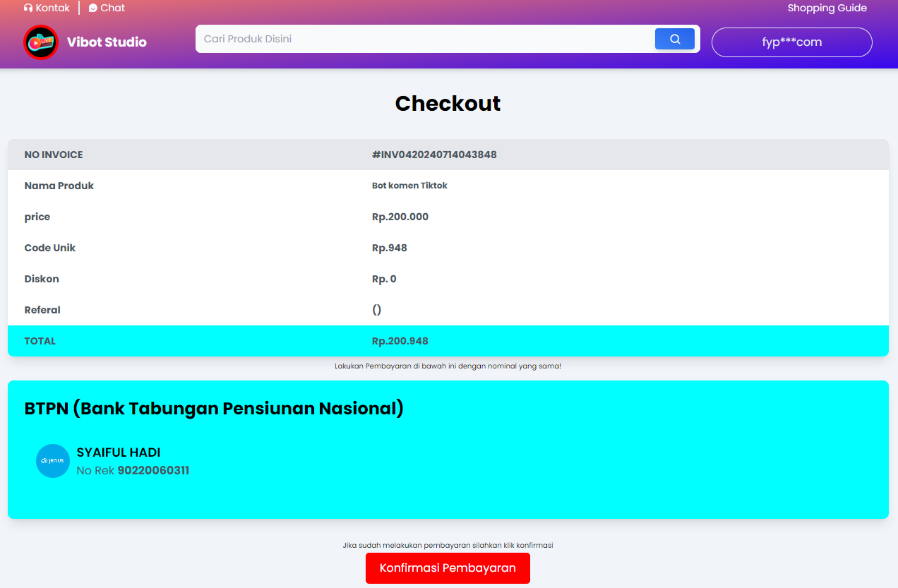Click the BTPN bank heading
Image resolution: width=898 pixels, height=588 pixels.
pyautogui.click(x=214, y=409)
